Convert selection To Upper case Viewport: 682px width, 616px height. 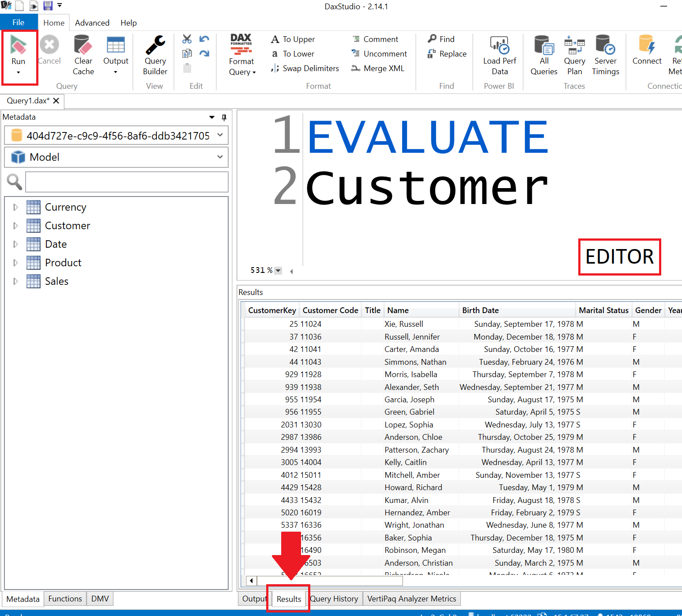pos(293,39)
